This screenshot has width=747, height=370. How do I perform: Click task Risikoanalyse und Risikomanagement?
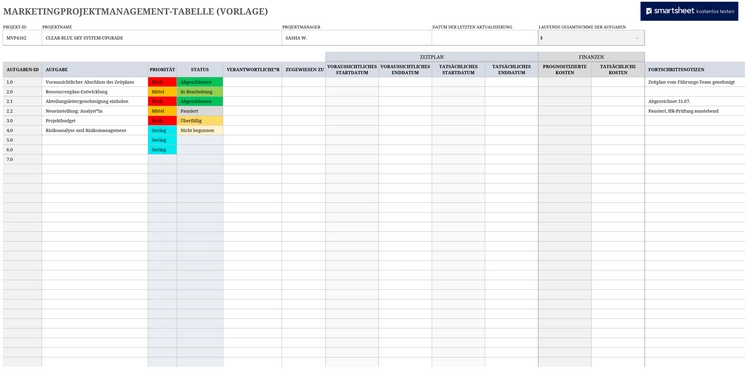click(95, 130)
